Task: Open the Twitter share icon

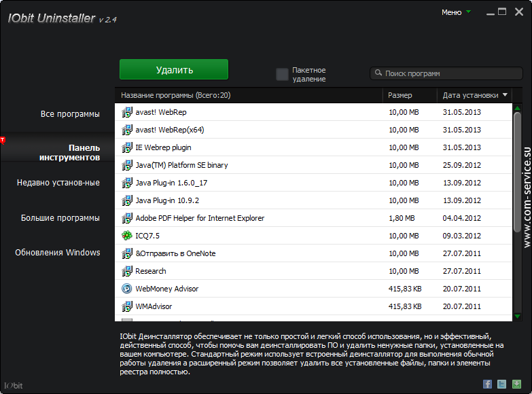Action: [x=502, y=384]
